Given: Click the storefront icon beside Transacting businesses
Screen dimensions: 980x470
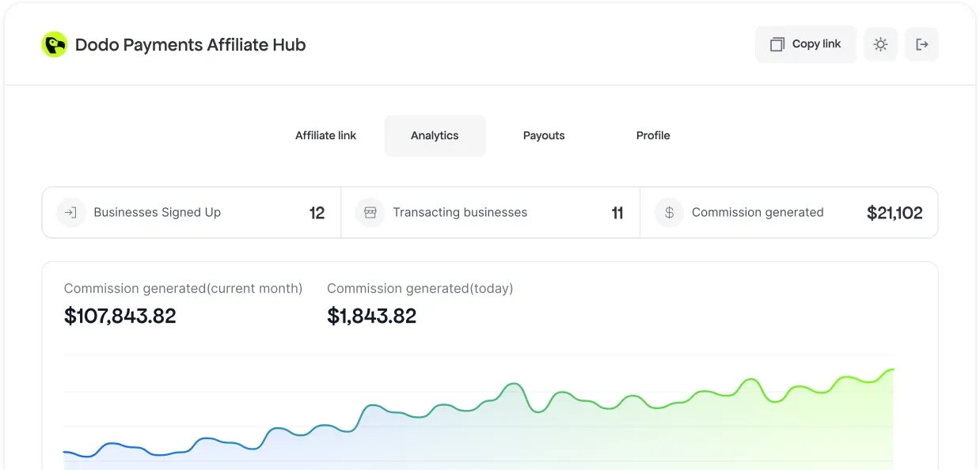Looking at the screenshot, I should 370,212.
